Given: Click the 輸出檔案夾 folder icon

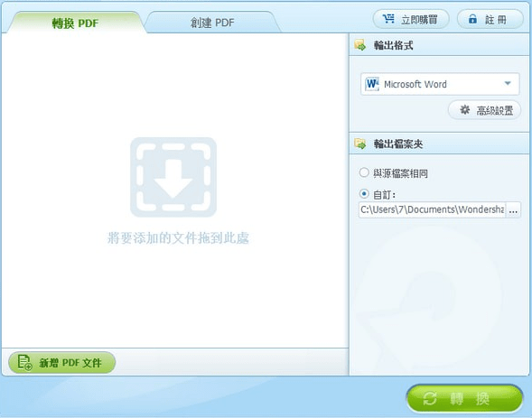Looking at the screenshot, I should [360, 144].
